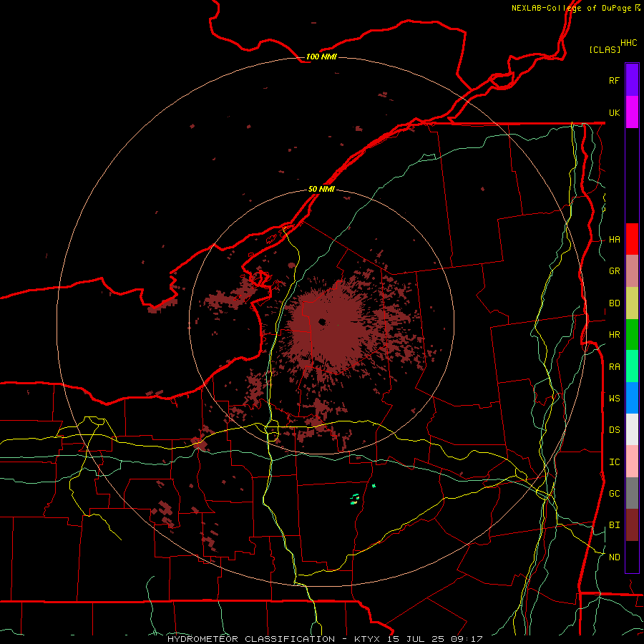The image size is (644, 644).
Task: Select the WS blue legend swatch
Action: (x=632, y=398)
